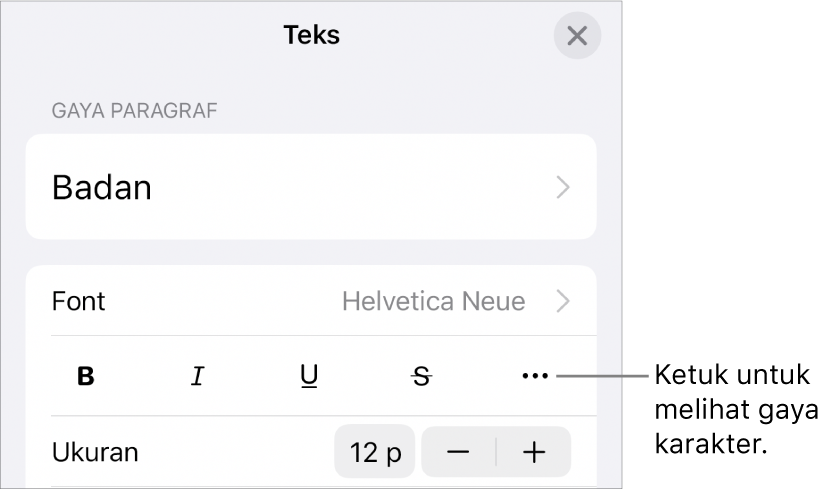Toggle italic text formatting
The image size is (827, 489).
[x=197, y=376]
